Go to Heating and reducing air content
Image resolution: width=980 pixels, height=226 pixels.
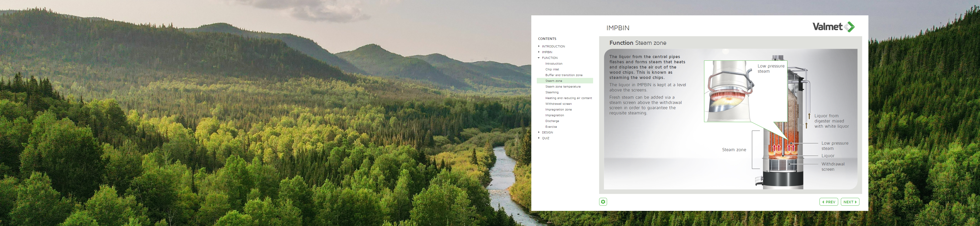coord(568,98)
